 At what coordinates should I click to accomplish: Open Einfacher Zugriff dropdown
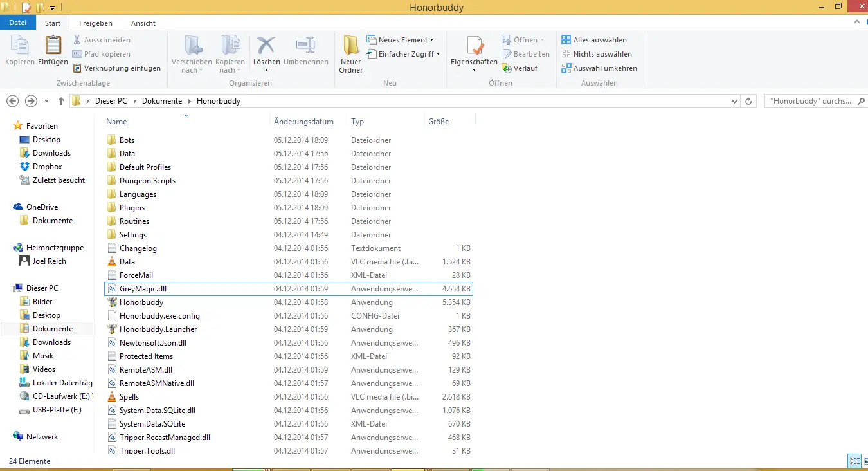tap(403, 54)
